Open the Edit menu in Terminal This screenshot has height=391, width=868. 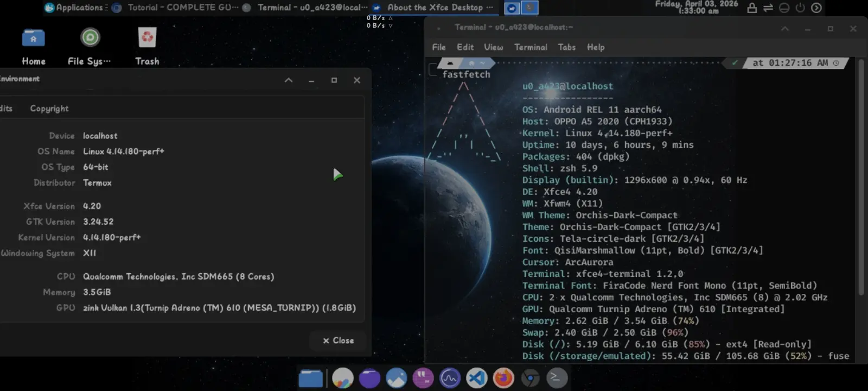tap(465, 47)
